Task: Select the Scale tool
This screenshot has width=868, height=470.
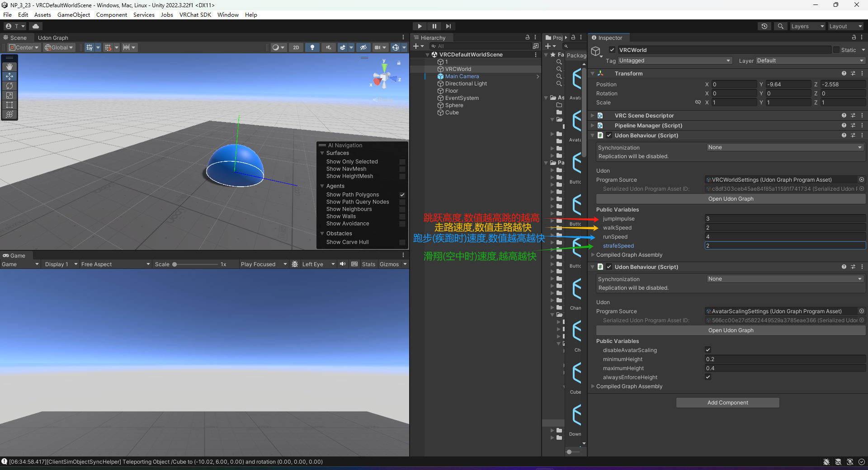Action: pos(9,95)
